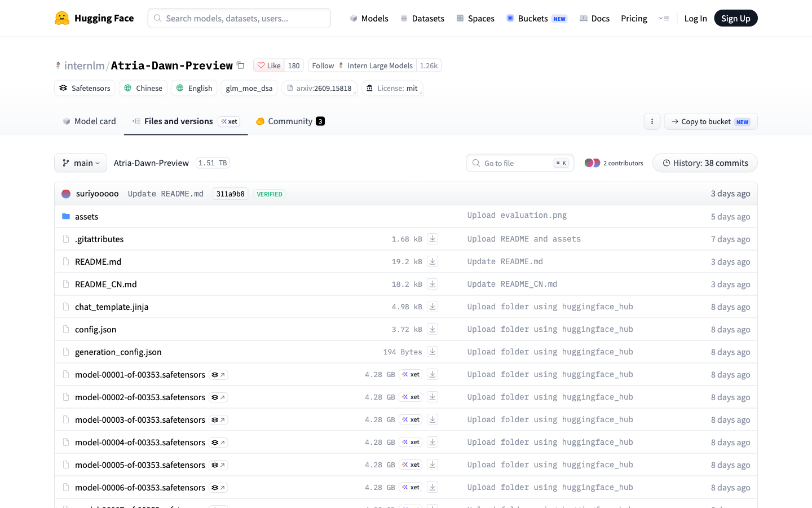
Task: Copy model name with the copy icon
Action: pos(240,65)
